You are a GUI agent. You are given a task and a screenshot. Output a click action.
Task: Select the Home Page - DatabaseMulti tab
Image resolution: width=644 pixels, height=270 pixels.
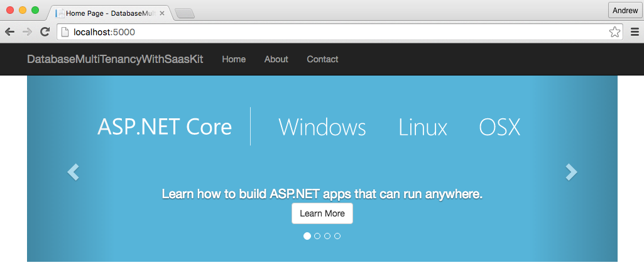point(109,13)
